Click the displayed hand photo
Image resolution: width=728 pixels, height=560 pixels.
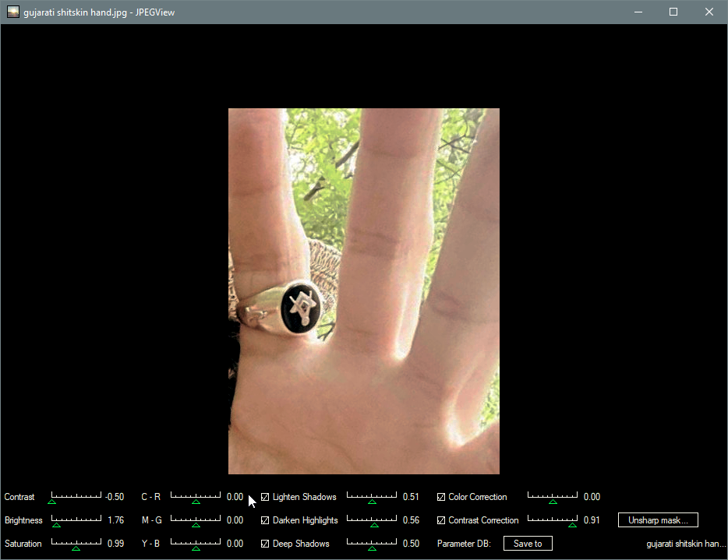(363, 291)
